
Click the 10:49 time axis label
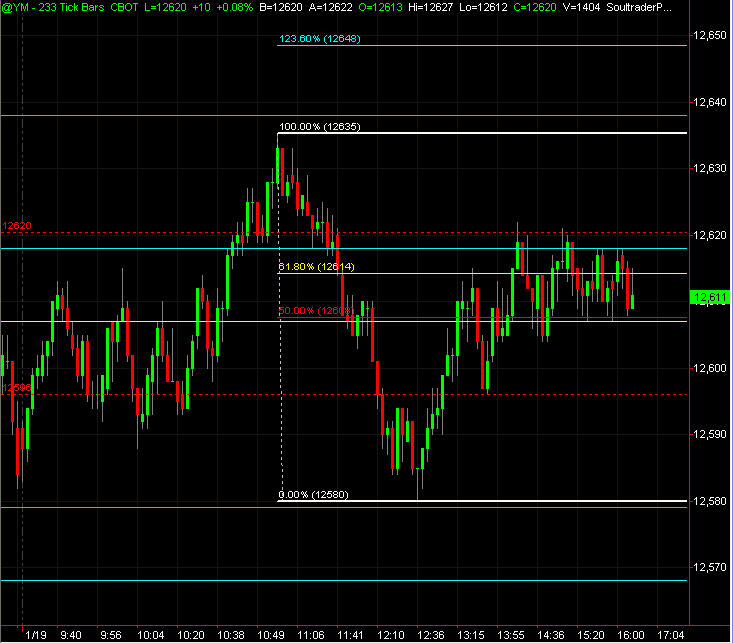271,635
